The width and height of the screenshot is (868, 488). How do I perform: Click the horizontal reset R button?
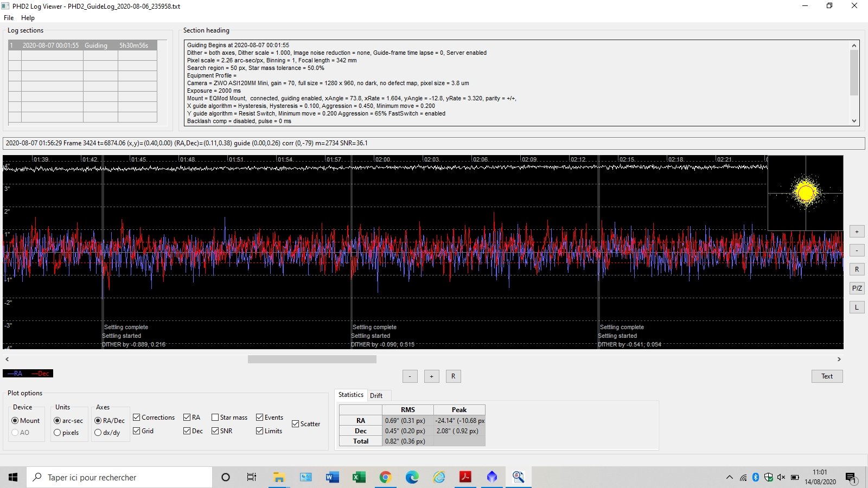[x=453, y=376]
